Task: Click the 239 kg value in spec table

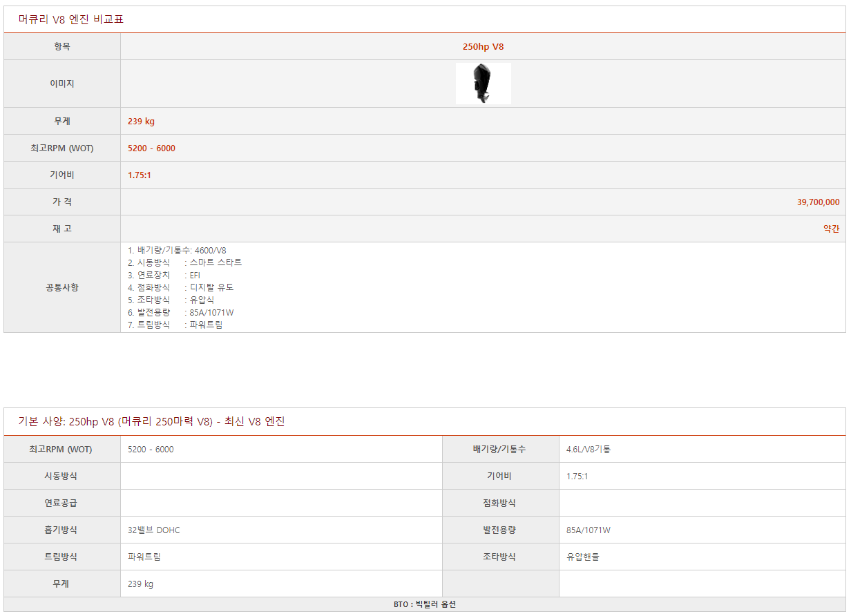Action: click(141, 584)
